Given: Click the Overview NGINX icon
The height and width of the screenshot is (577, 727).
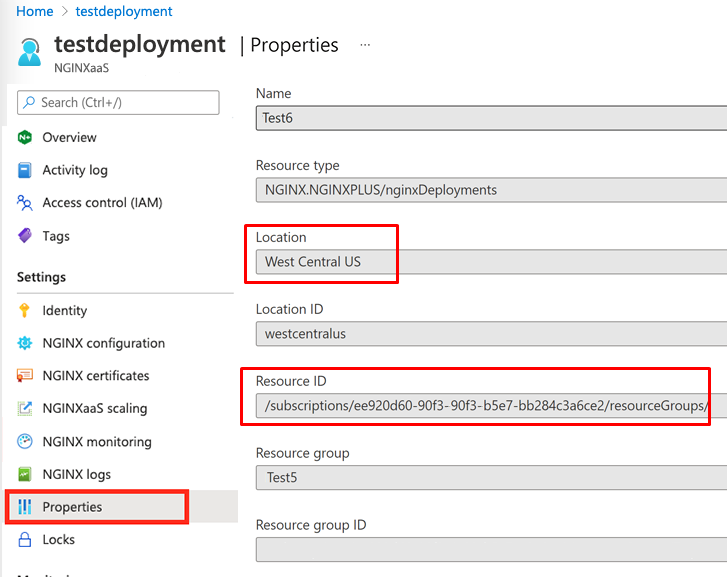Looking at the screenshot, I should (x=25, y=137).
